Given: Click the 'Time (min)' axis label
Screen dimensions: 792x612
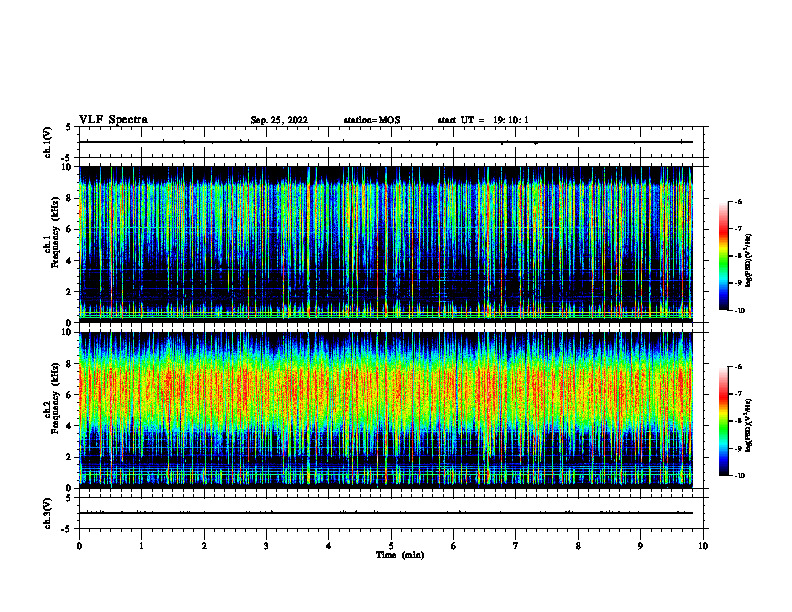Looking at the screenshot, I should 400,555.
